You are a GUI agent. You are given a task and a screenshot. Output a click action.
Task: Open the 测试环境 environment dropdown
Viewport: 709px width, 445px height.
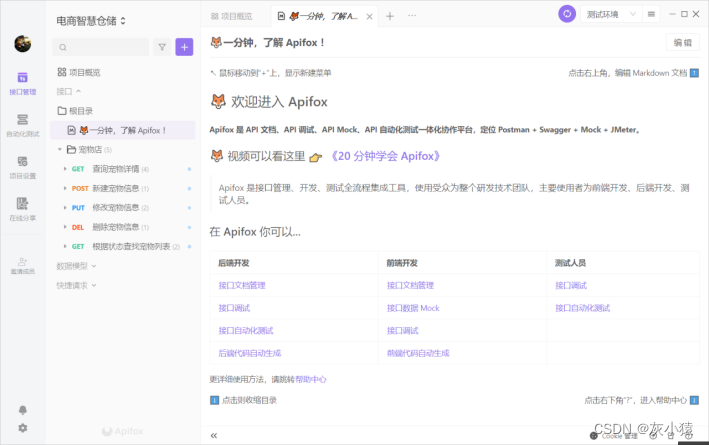click(x=610, y=14)
